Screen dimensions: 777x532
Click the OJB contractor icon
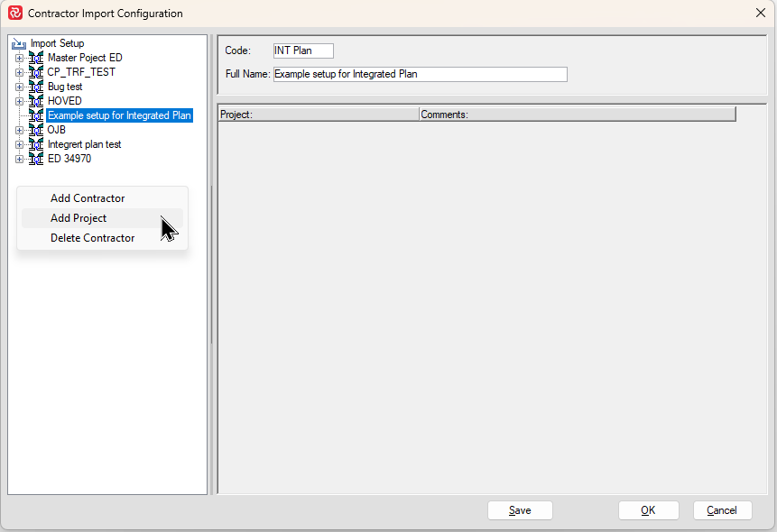tap(36, 130)
